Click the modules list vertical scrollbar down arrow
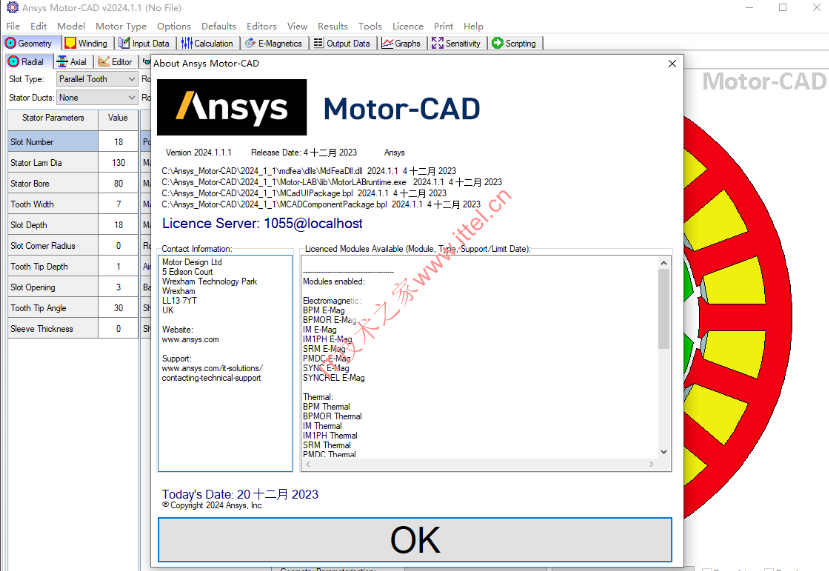829x571 pixels. click(664, 452)
